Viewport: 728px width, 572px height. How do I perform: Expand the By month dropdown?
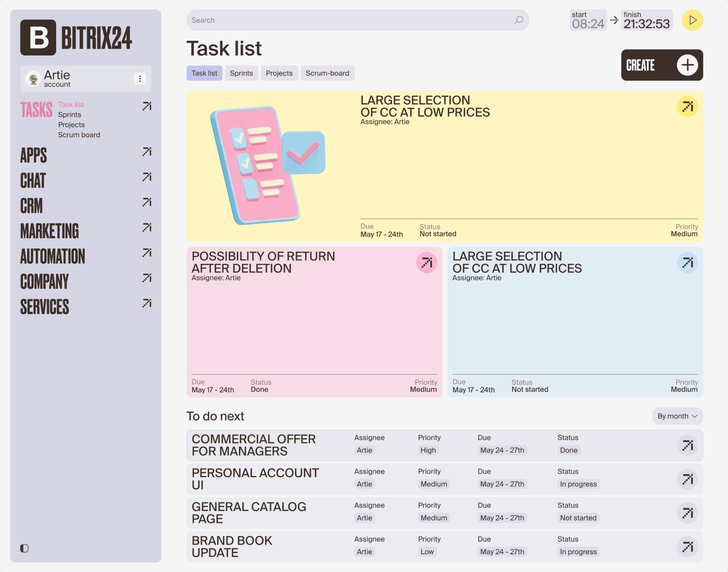pyautogui.click(x=677, y=416)
